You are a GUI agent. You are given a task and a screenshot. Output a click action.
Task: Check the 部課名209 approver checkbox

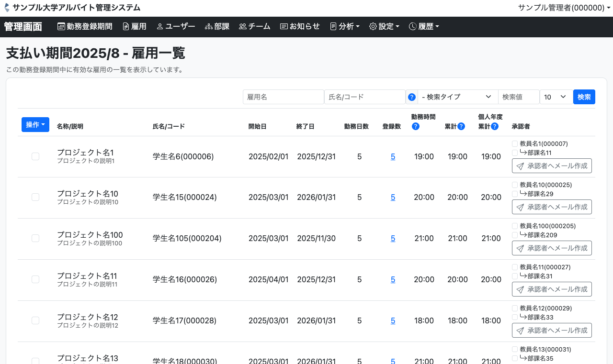point(515,235)
